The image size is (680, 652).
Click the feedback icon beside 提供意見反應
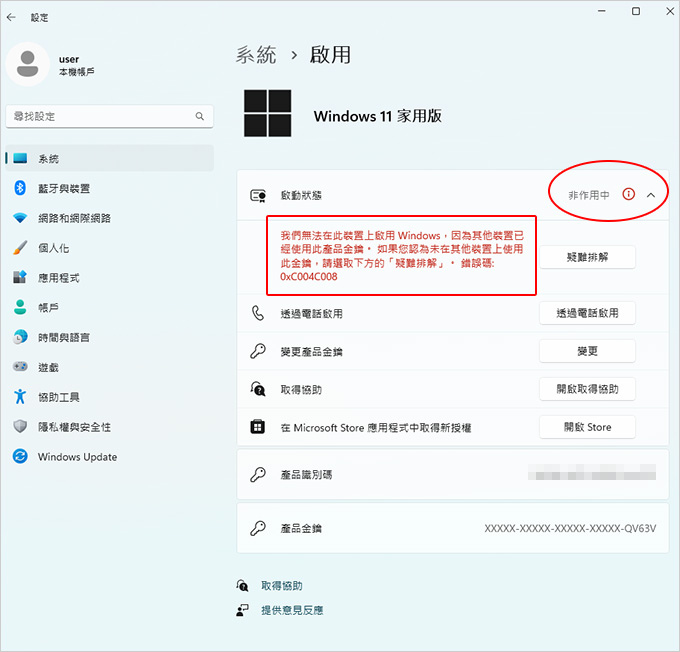[242, 610]
